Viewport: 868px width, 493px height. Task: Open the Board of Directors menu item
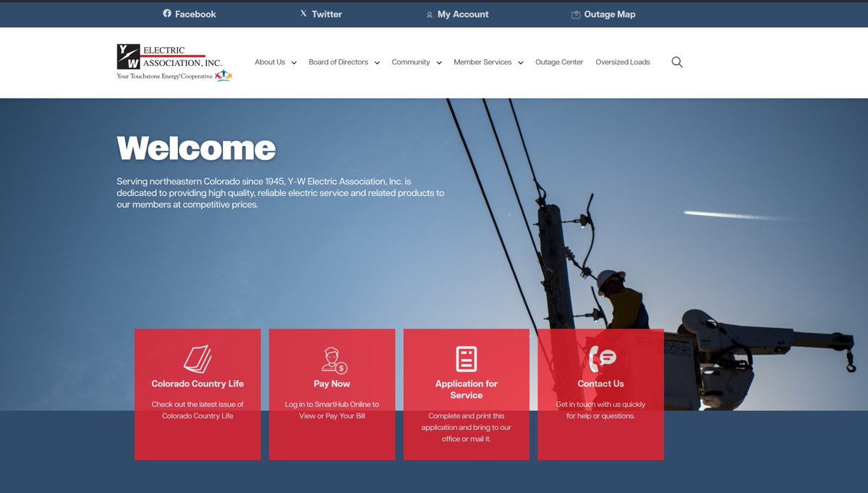click(339, 62)
